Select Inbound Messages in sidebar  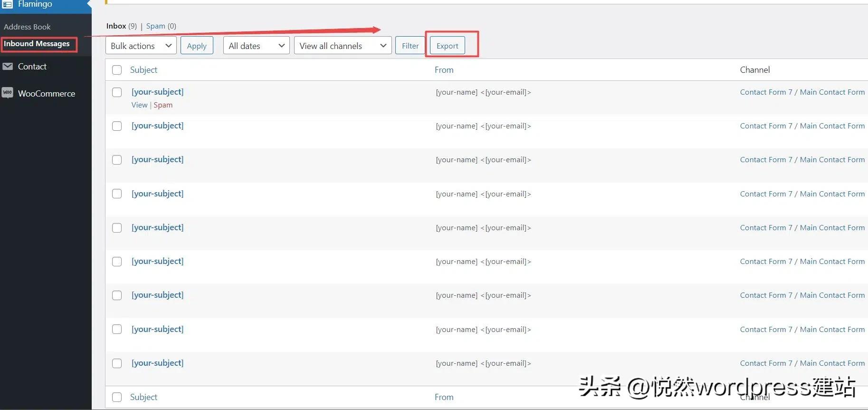[37, 44]
